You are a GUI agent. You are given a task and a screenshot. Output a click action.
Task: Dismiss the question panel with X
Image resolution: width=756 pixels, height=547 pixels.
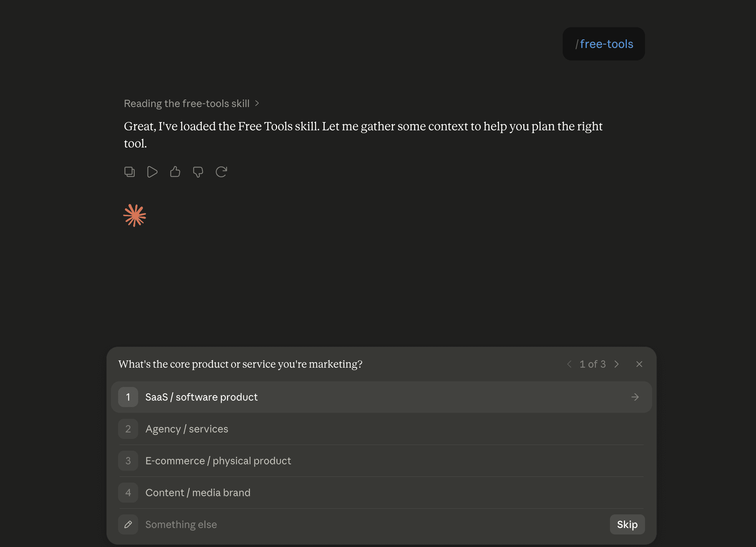coord(639,364)
